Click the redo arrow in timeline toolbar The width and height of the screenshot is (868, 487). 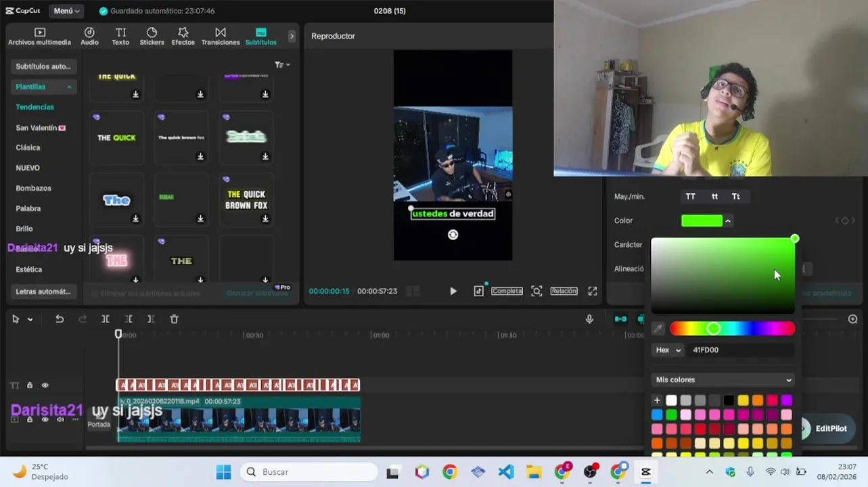[x=83, y=319]
